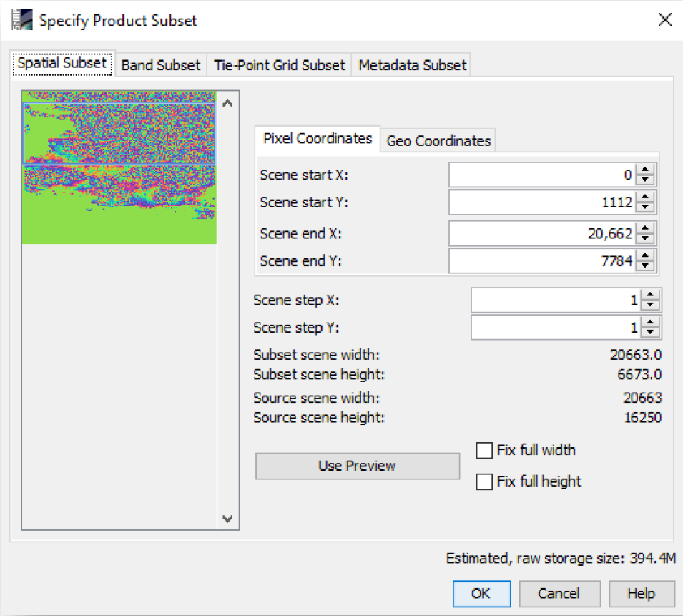Select the Geo Coordinates tab
The height and width of the screenshot is (616, 683).
click(x=438, y=141)
